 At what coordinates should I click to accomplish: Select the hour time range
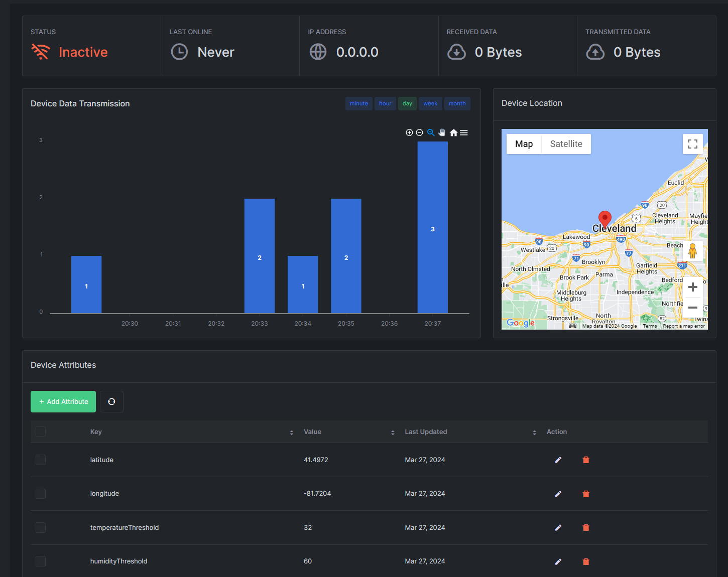point(385,103)
